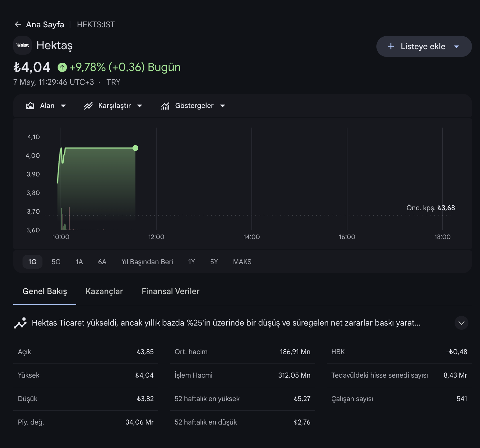Open the Listeye ekle dropdown arrow
This screenshot has height=448, width=480.
tap(457, 47)
